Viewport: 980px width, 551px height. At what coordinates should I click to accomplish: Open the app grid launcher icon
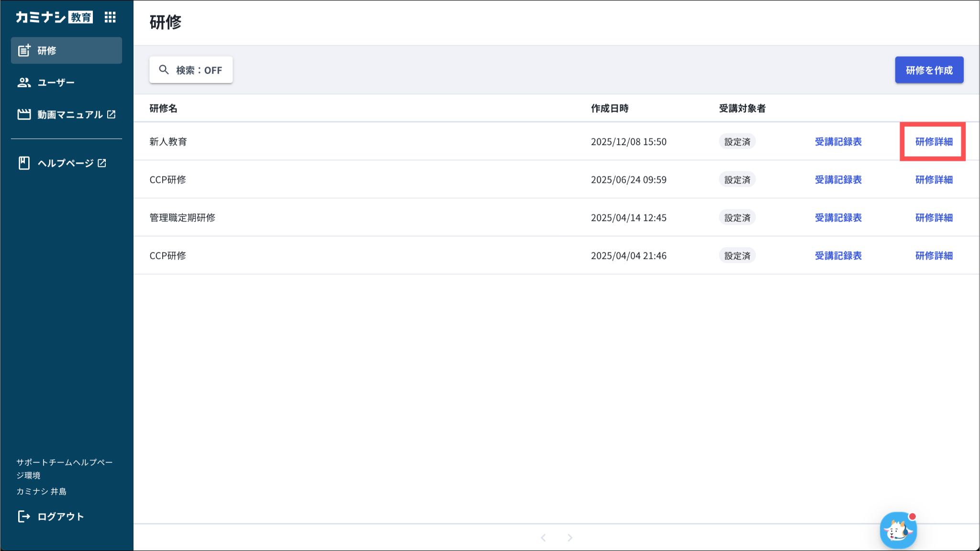(x=110, y=17)
